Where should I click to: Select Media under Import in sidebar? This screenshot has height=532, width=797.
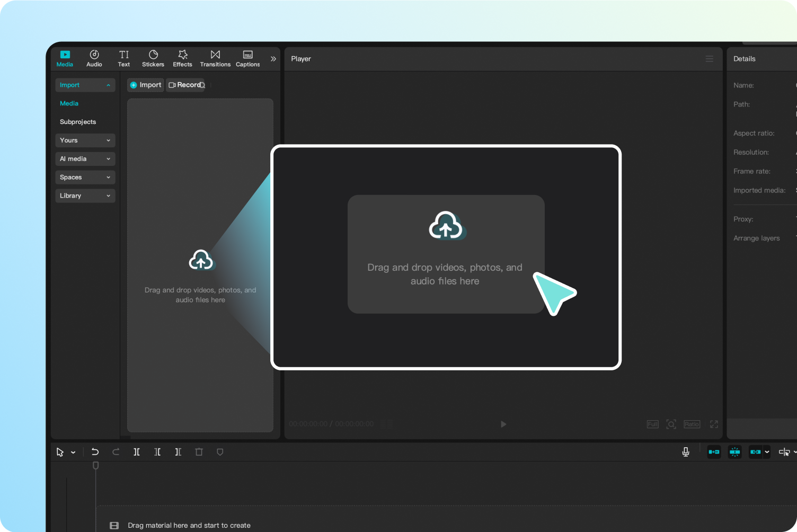point(69,103)
